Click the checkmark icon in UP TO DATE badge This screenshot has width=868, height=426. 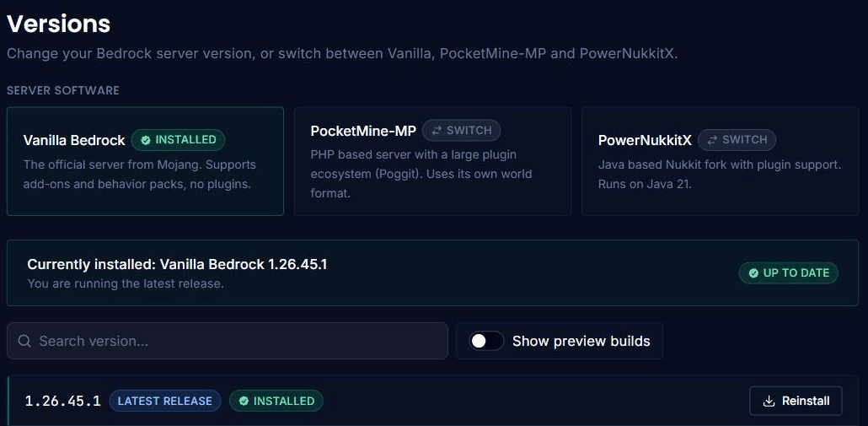pos(753,273)
